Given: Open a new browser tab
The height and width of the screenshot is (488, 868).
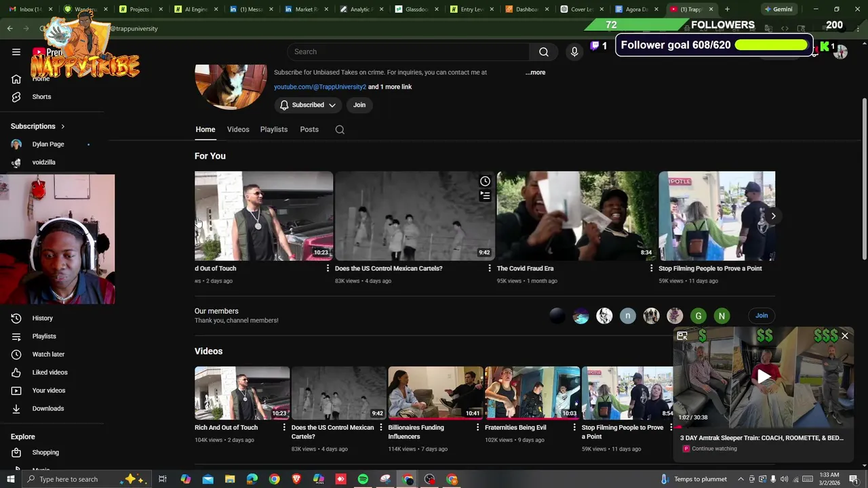Looking at the screenshot, I should 727,9.
